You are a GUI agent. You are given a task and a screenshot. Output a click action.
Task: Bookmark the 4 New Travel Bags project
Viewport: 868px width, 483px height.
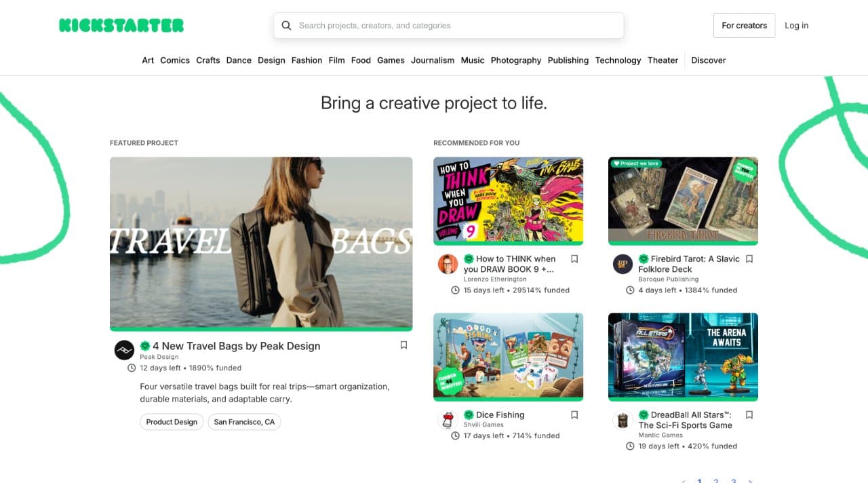pos(403,345)
